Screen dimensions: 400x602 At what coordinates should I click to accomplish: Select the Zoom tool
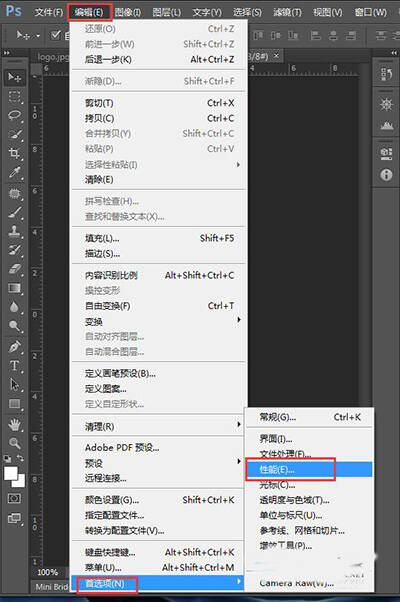coord(14,443)
